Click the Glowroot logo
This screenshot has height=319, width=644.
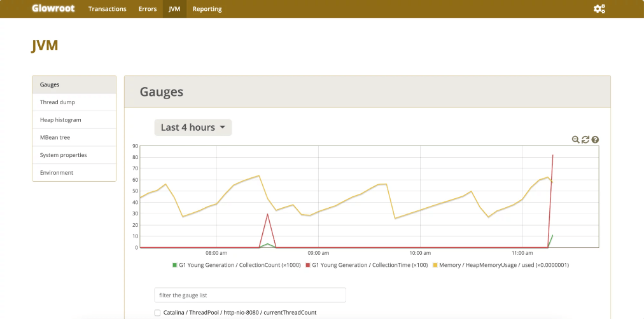(x=53, y=9)
